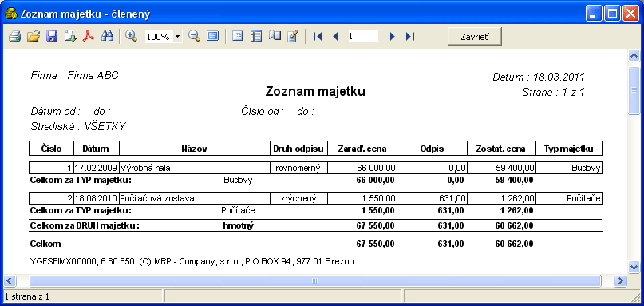Click the page number input field
Viewport: 644px width, 306px height.
coord(362,36)
